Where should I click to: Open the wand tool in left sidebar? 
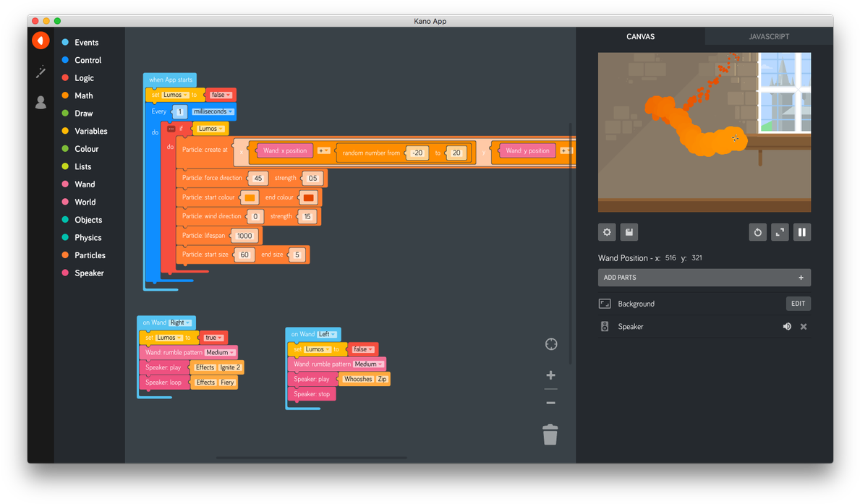pyautogui.click(x=41, y=72)
